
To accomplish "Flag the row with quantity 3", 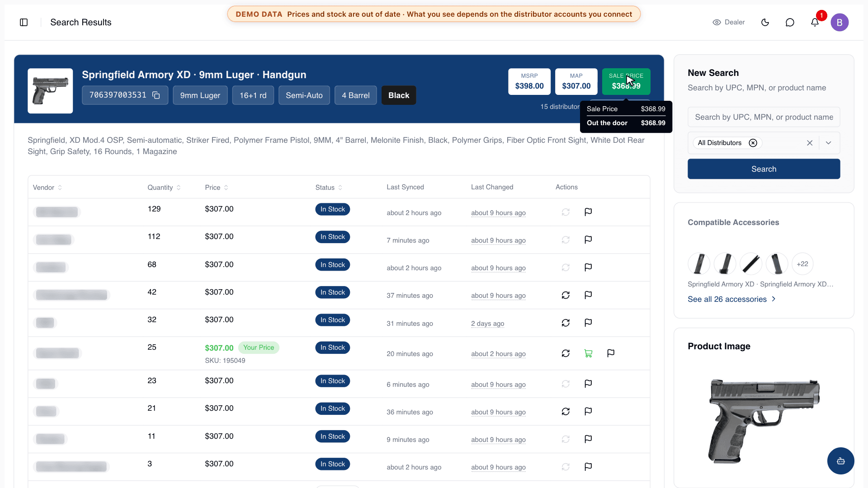I will tap(588, 467).
